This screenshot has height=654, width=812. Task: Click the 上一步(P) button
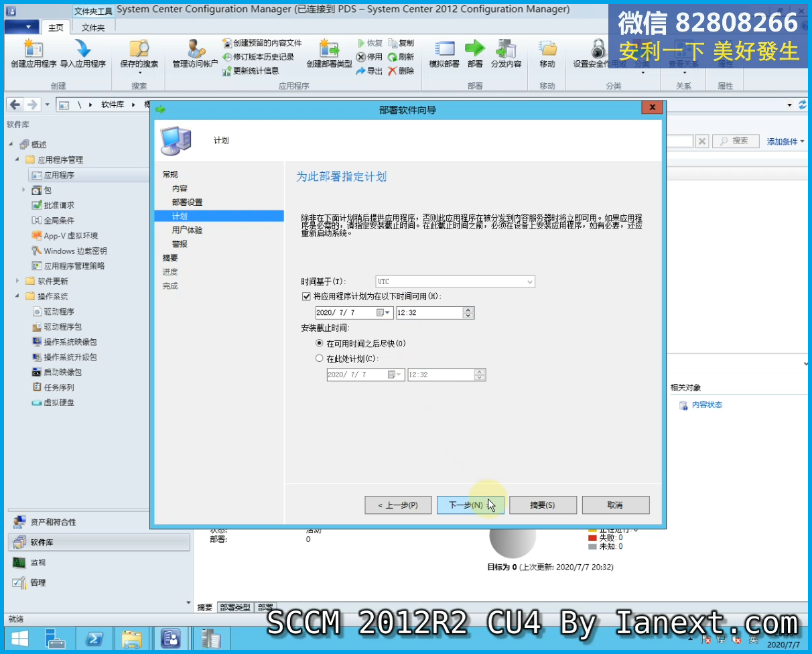(x=398, y=505)
